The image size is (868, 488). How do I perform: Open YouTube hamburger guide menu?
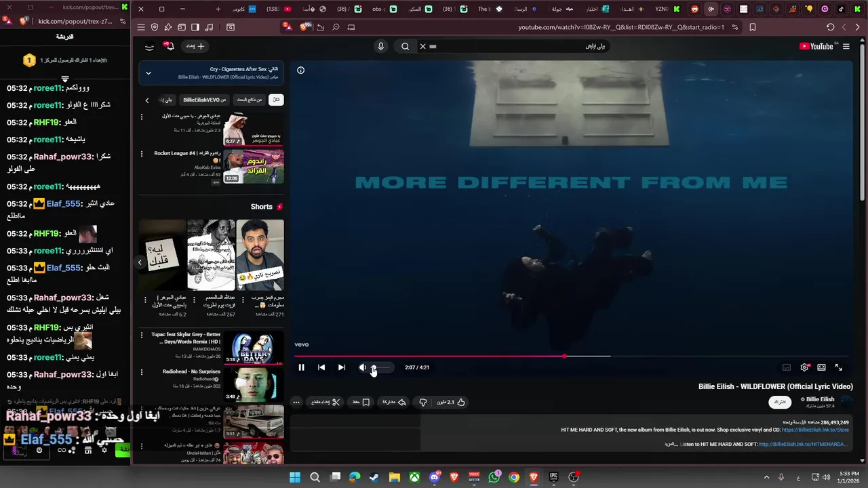point(846,46)
